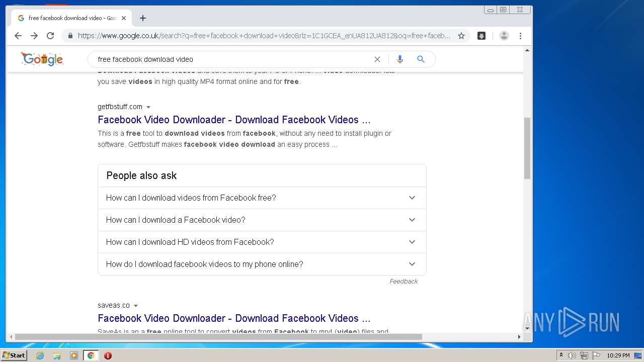
Task: Close the 'free facebook download video' tab
Action: click(124, 18)
